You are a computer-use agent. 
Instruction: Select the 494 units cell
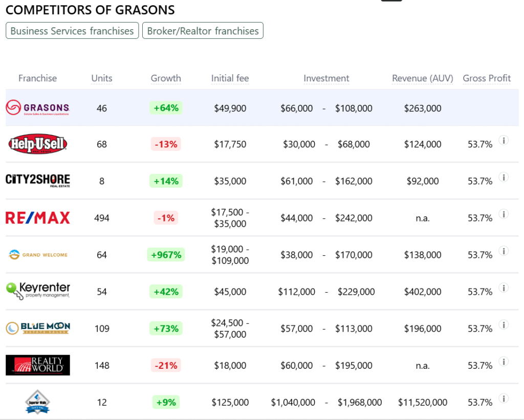(102, 218)
